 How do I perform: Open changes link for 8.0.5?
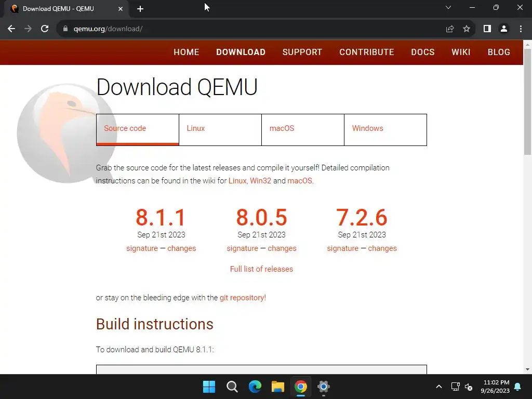tap(282, 248)
